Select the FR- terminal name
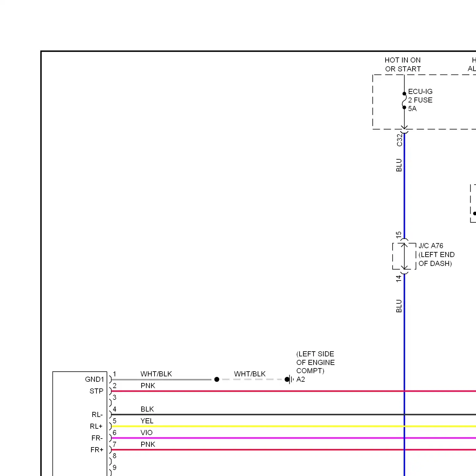 pos(97,438)
